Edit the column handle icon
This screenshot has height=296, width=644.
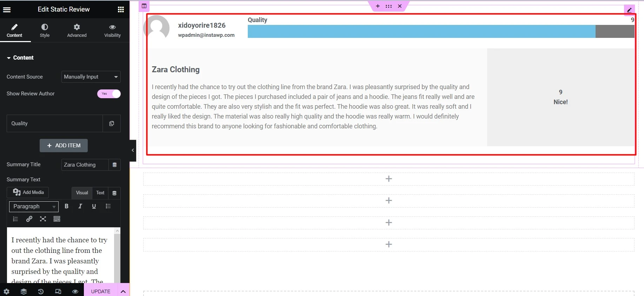(144, 6)
